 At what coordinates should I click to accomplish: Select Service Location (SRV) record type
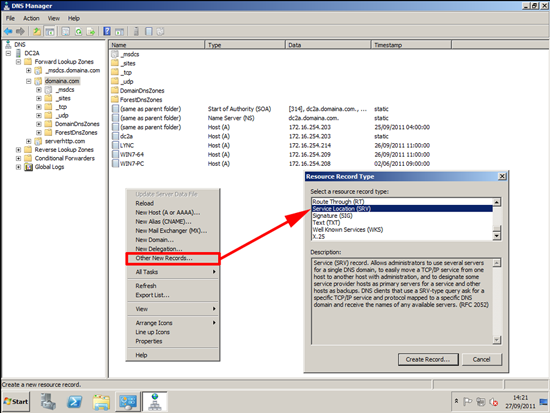pyautogui.click(x=402, y=209)
